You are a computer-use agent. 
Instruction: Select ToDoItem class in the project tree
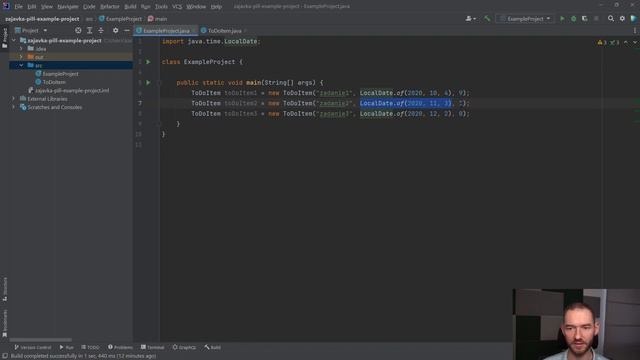tap(51, 82)
